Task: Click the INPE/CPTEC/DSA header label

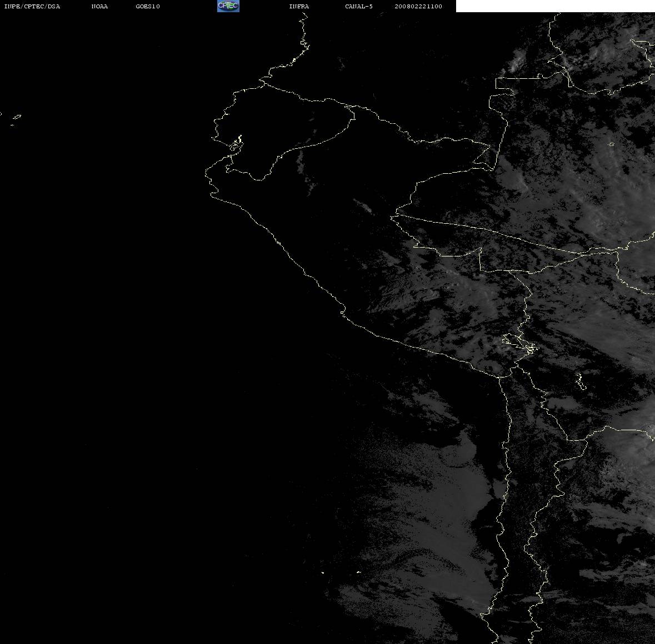Action: click(32, 6)
